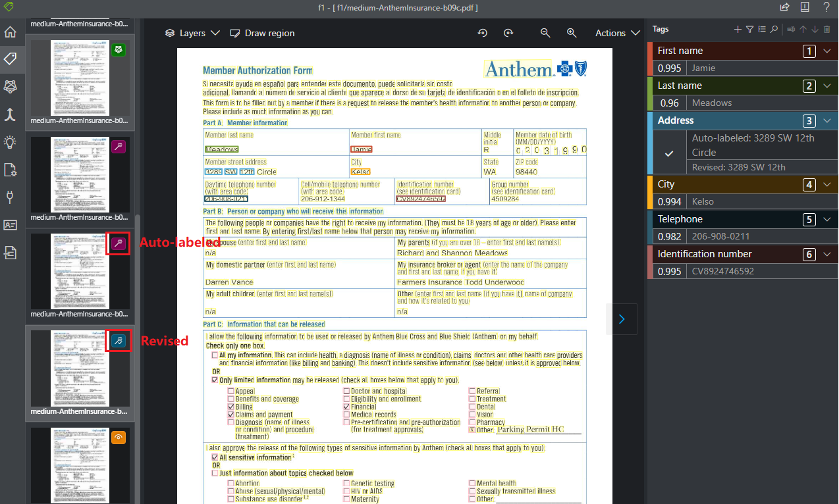Open the thumbnail with orange eye badge
Image resolution: width=839 pixels, height=504 pixels.
coord(82,465)
